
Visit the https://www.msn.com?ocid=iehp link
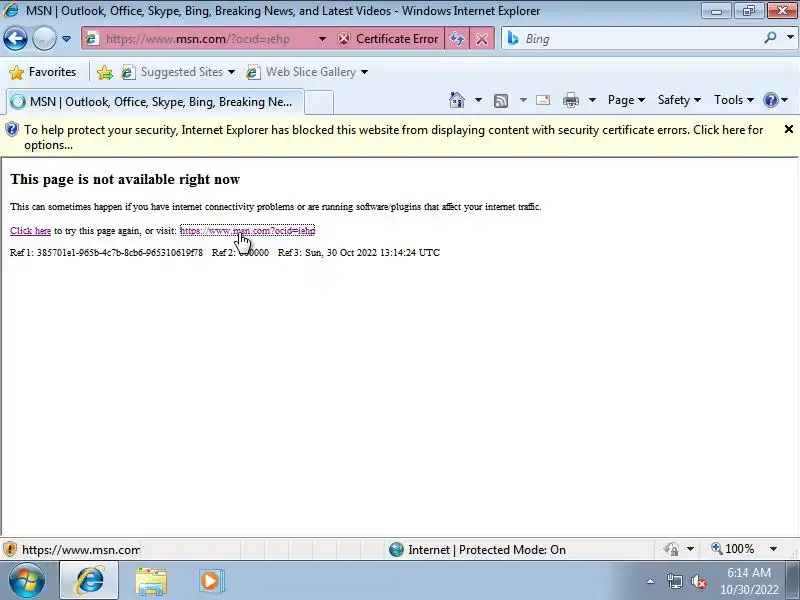[x=247, y=231]
